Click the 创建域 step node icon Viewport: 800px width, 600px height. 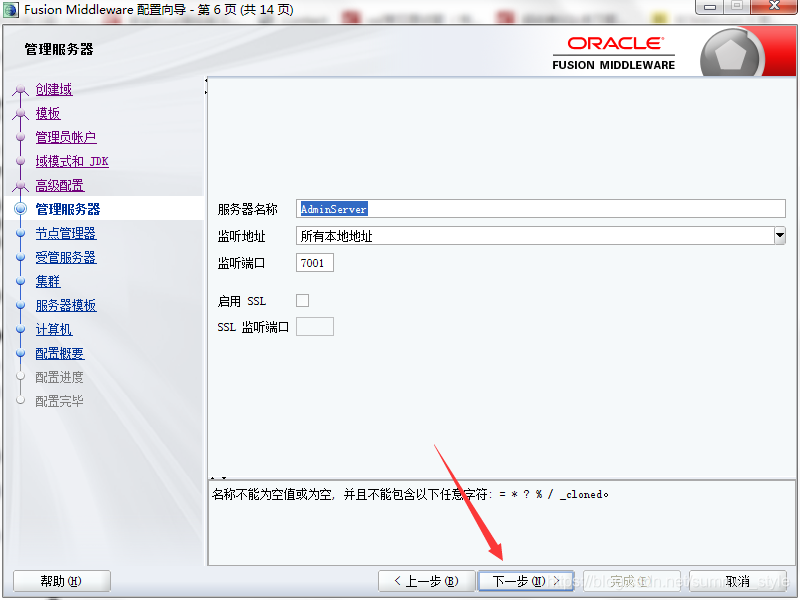coord(20,90)
